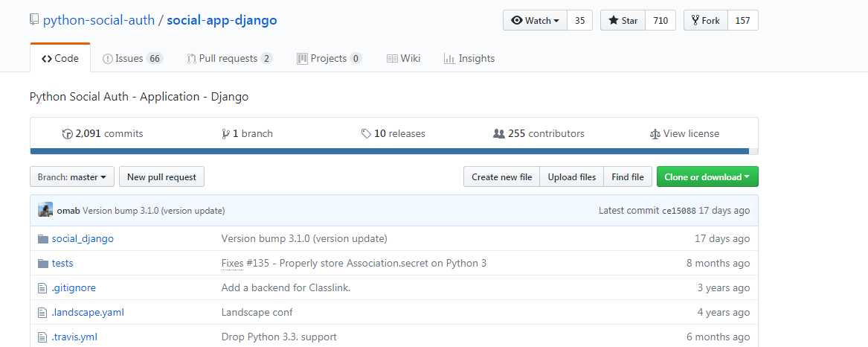Click the Projects counter badge 0
Image resolution: width=868 pixels, height=347 pixels.
coord(356,58)
